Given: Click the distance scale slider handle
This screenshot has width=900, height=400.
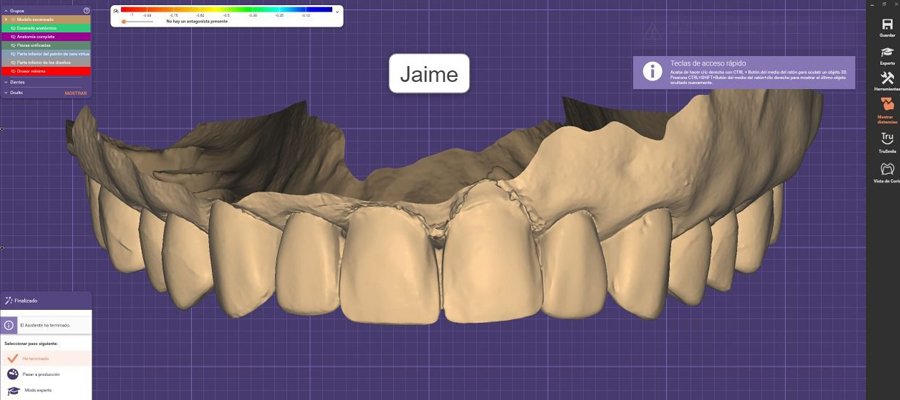Looking at the screenshot, I should tap(123, 21).
